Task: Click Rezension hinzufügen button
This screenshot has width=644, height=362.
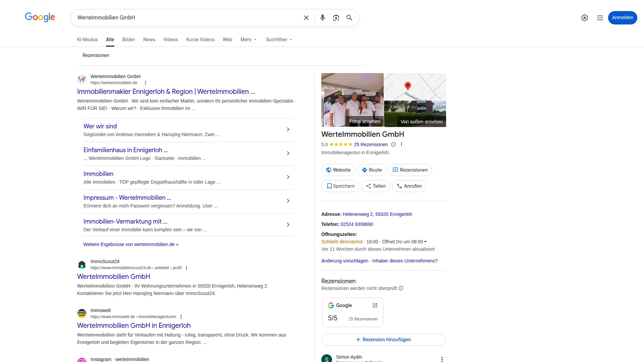Action: coord(383,340)
